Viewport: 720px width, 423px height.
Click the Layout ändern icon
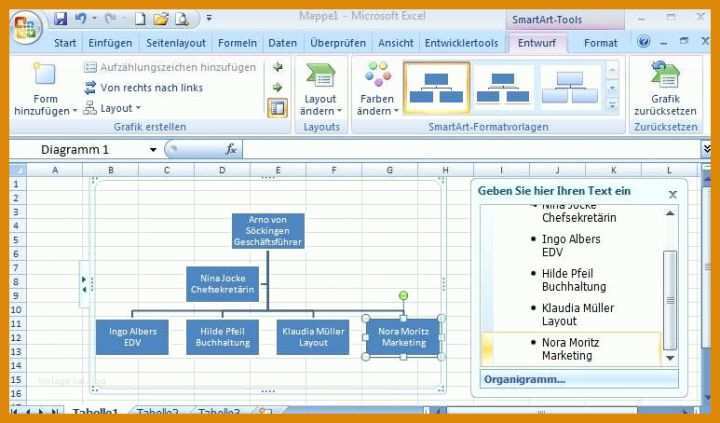321,75
